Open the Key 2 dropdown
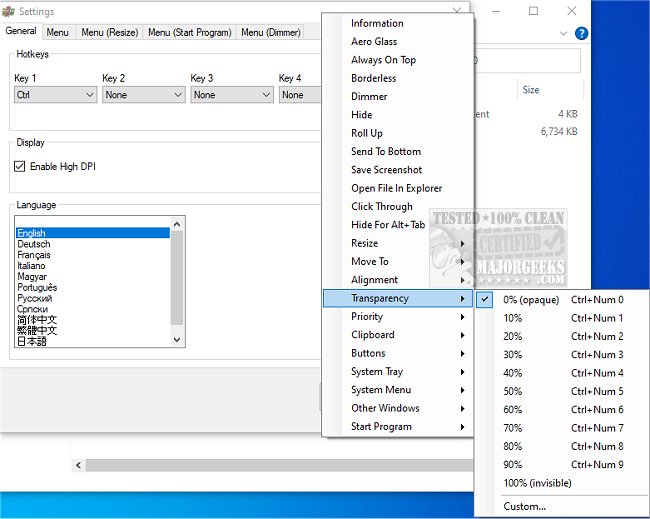The width and height of the screenshot is (650, 519). tap(143, 95)
